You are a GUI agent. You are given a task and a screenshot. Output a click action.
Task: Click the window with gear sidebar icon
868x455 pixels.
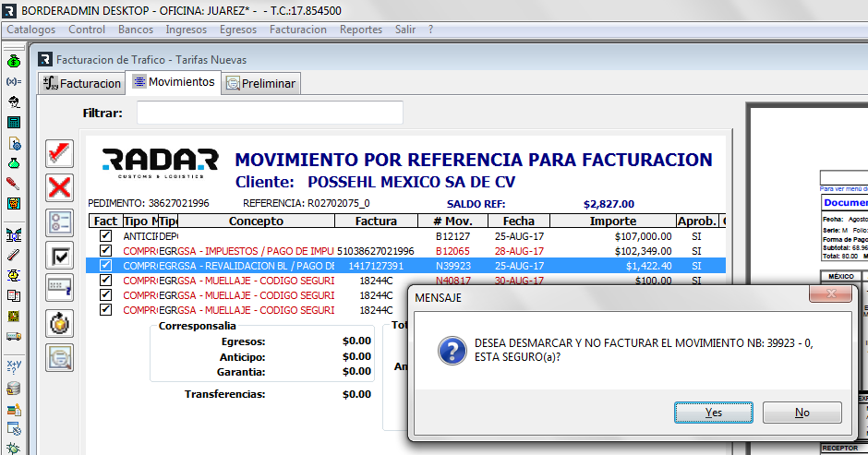[14, 429]
